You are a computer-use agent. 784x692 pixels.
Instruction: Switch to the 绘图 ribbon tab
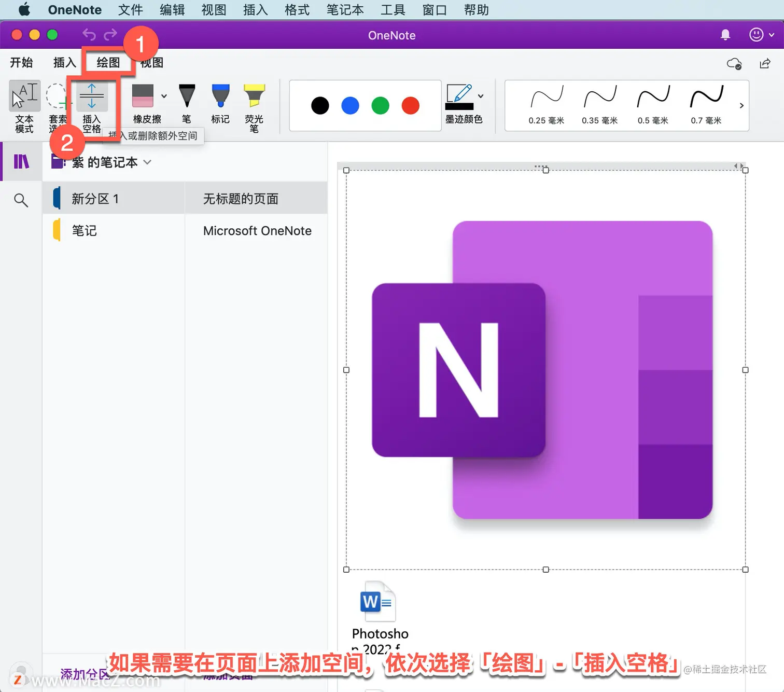click(108, 63)
